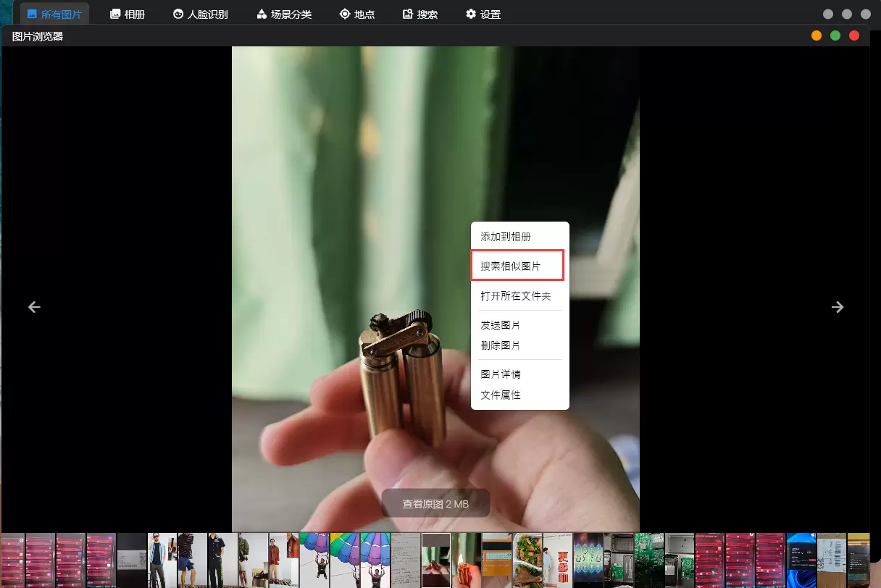Open the 所有图片 tab icon

[x=32, y=14]
